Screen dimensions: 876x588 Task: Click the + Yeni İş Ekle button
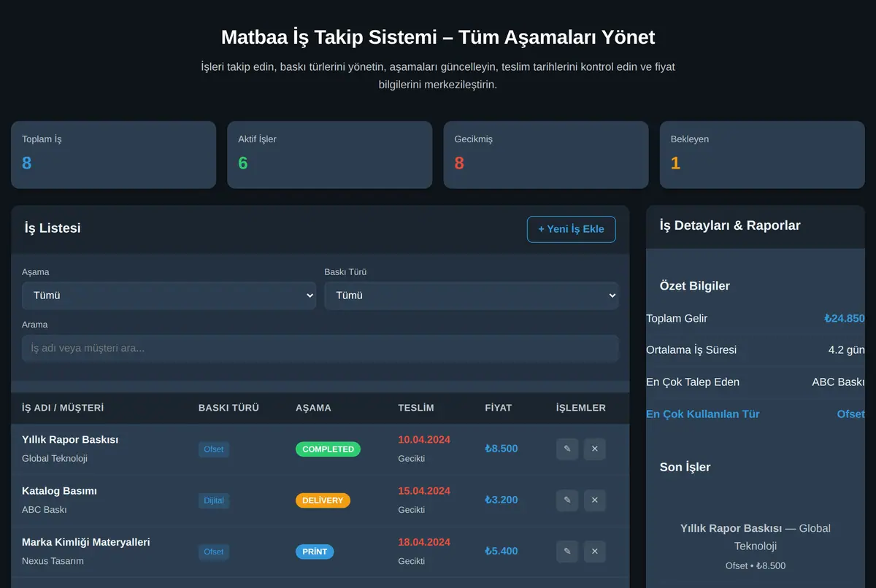point(571,229)
